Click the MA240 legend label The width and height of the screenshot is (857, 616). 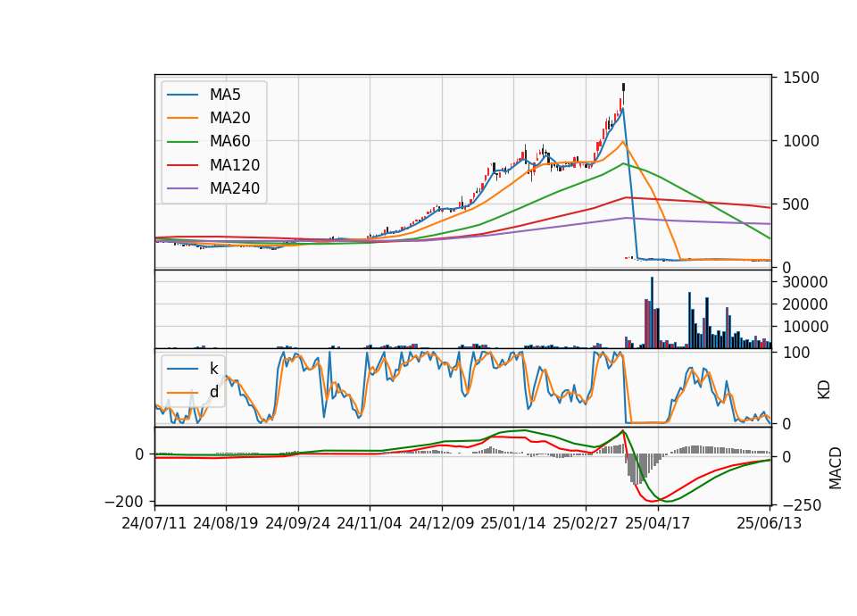[x=235, y=188]
